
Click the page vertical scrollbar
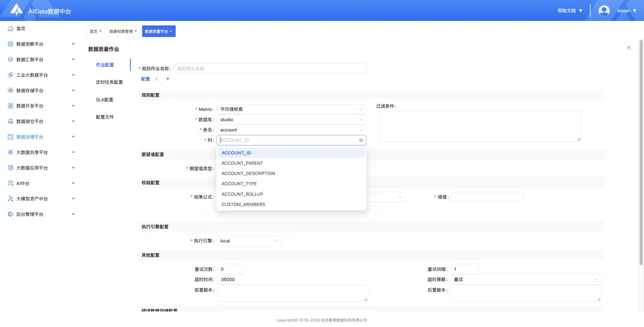click(641, 152)
